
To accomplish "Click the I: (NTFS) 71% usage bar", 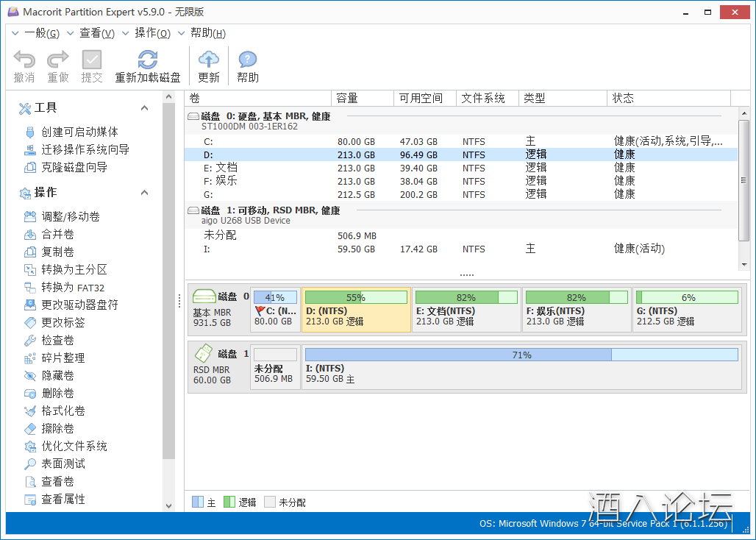I will pyautogui.click(x=521, y=355).
